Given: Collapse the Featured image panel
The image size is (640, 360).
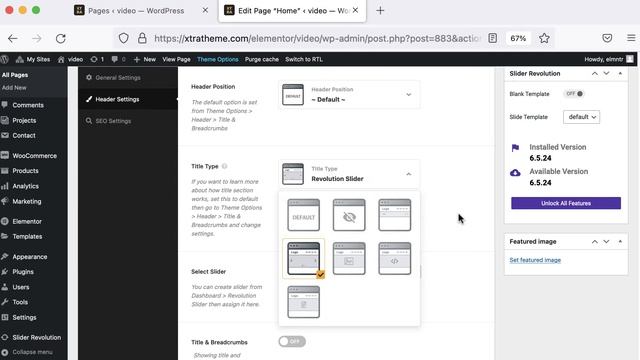Looking at the screenshot, I should click(620, 242).
